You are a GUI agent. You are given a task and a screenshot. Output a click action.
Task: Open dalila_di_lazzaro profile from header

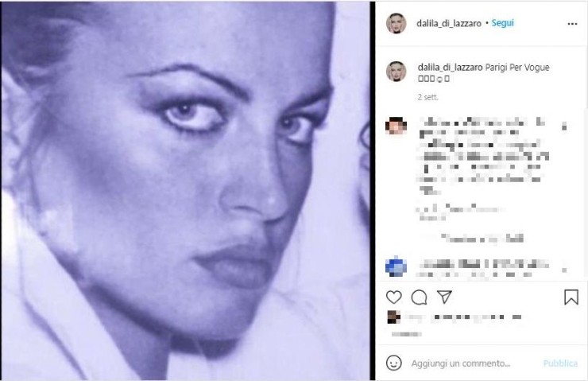tap(449, 23)
